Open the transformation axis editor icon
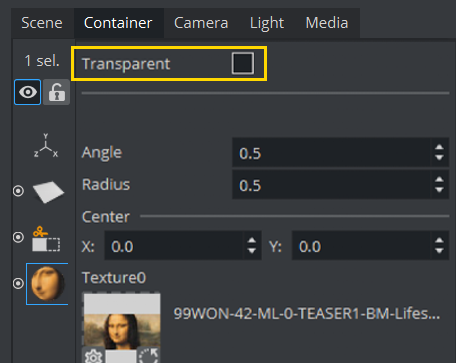This screenshot has height=363, width=456. tap(46, 146)
